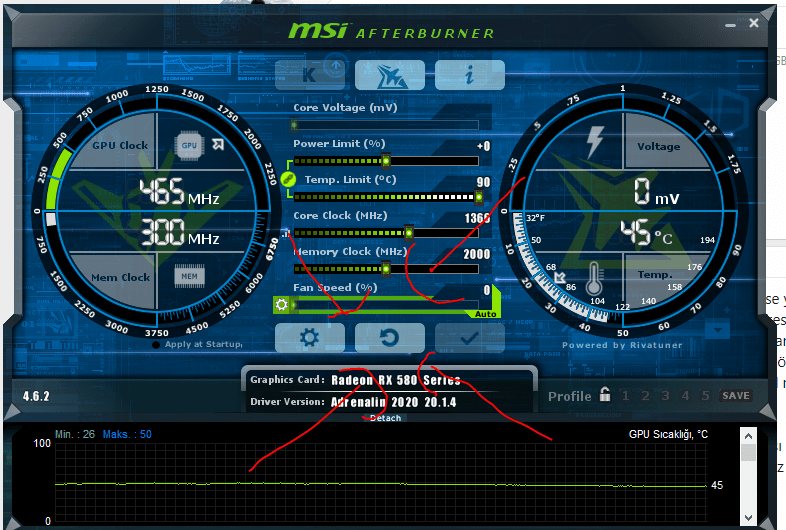Image resolution: width=786 pixels, height=530 pixels.
Task: Click the 465 MHz GPU clock readout
Action: (x=179, y=193)
